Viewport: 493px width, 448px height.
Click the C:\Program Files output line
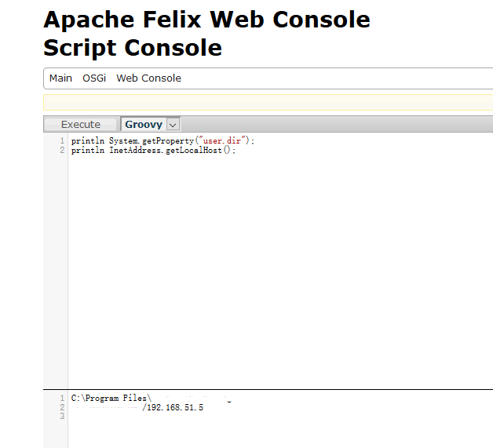(x=111, y=399)
